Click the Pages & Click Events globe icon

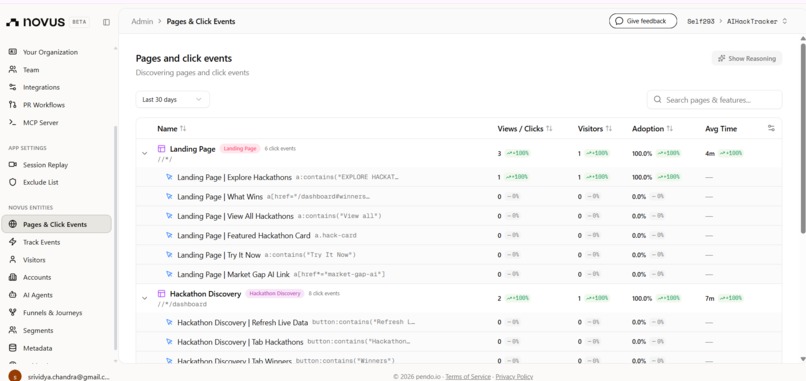point(13,225)
